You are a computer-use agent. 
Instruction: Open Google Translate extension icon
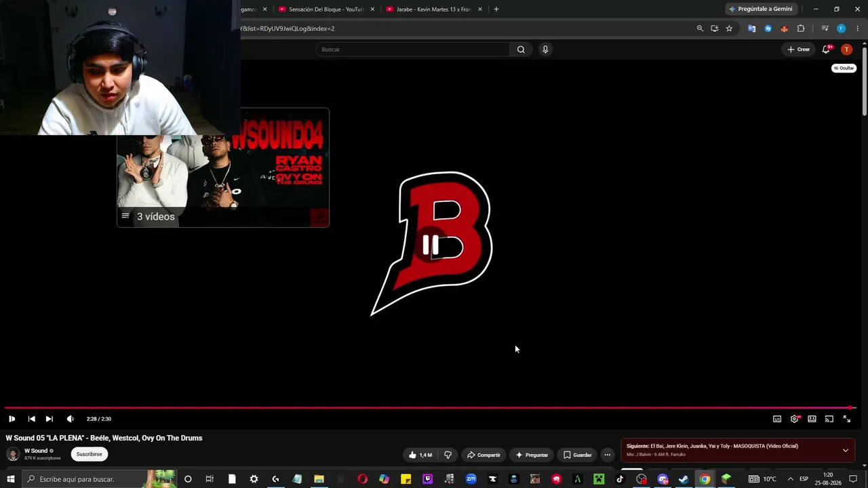[751, 28]
